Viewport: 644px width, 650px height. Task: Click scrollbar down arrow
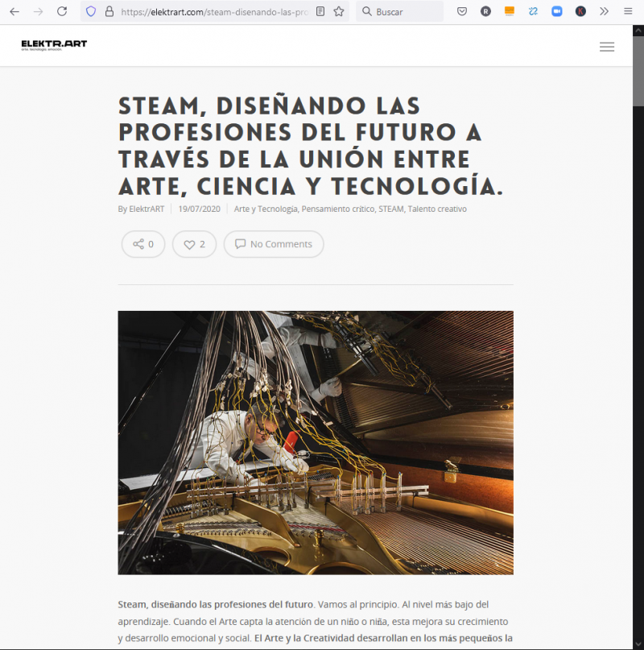coord(638,644)
